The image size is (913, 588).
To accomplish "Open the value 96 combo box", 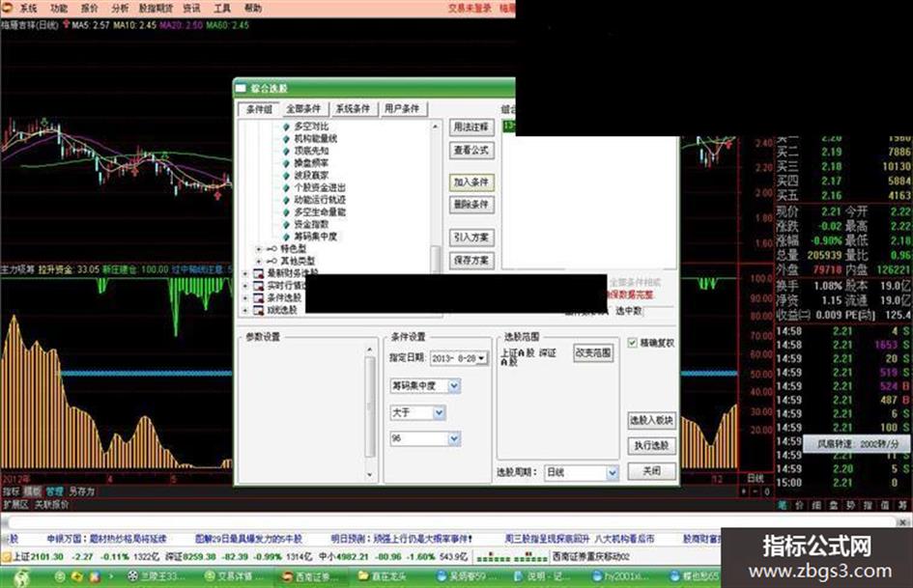I will pyautogui.click(x=453, y=438).
